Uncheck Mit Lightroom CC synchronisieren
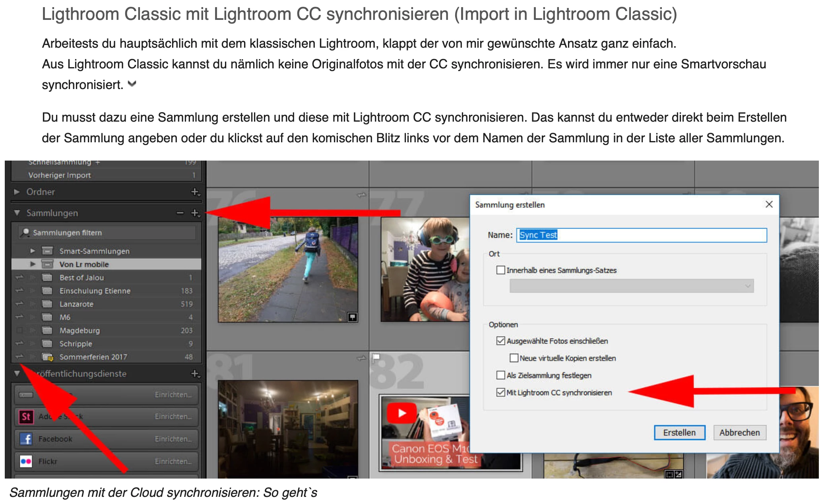 click(x=500, y=393)
